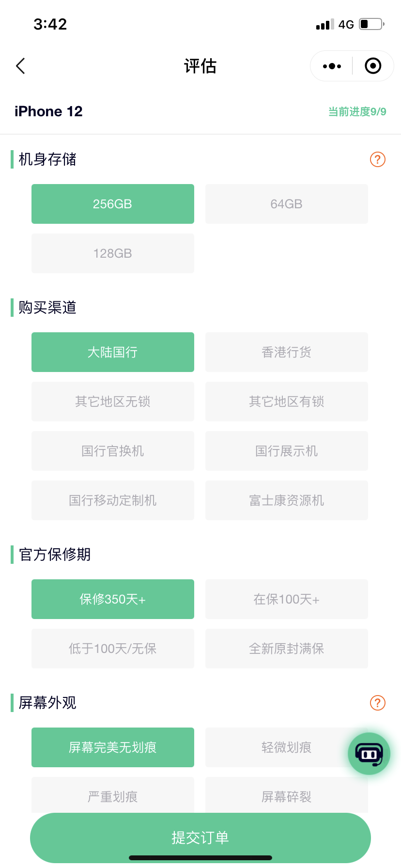The image size is (401, 868).
Task: Tap the back arrow icon
Action: [x=20, y=66]
